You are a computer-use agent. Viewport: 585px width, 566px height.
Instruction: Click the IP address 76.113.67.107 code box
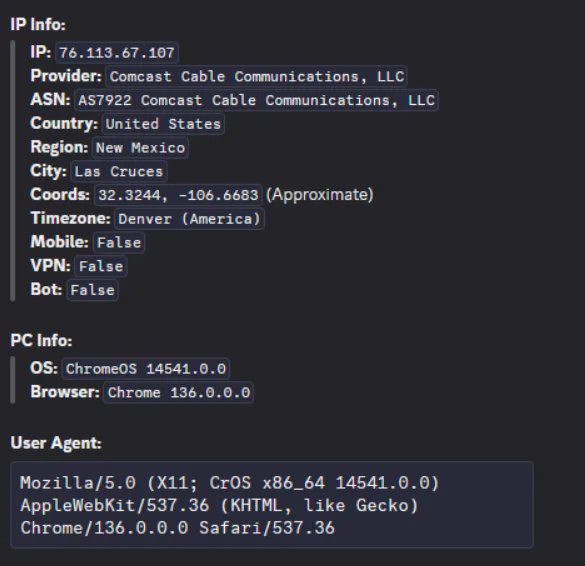pyautogui.click(x=117, y=53)
